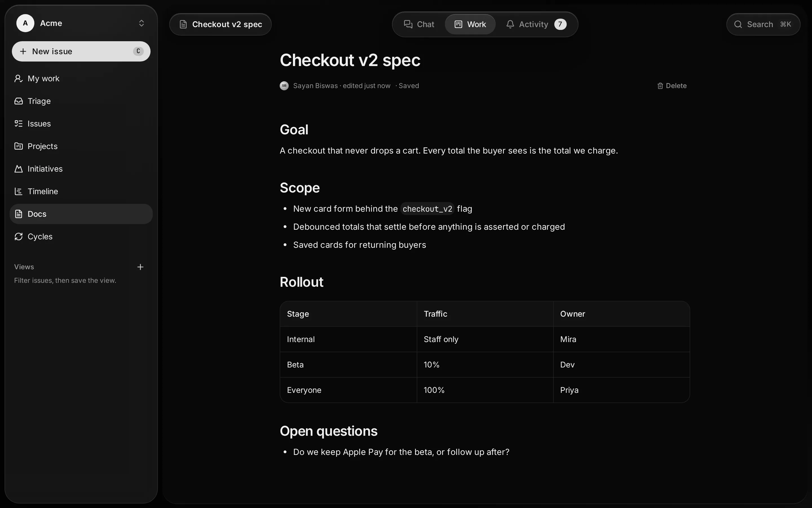This screenshot has width=812, height=508.
Task: Click the Everyone stage cell
Action: [348, 390]
